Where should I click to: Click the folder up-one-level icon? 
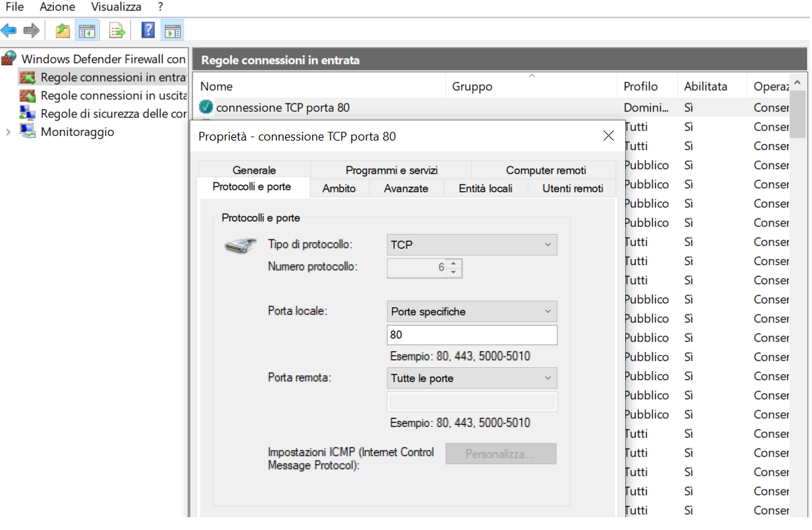63,30
